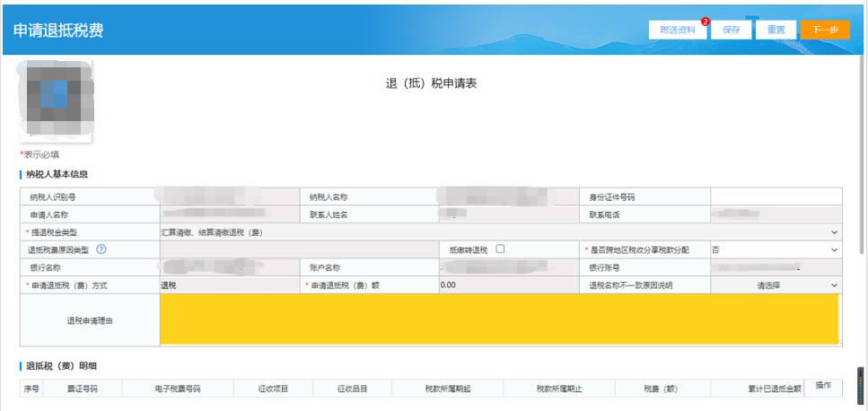Click the 电子税票号码 column header

point(178,389)
